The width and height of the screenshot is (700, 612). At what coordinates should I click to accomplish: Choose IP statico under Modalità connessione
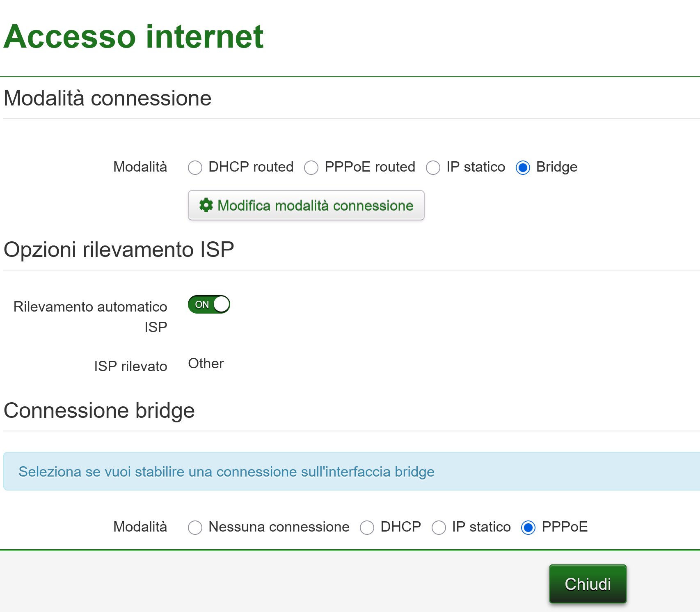point(433,167)
